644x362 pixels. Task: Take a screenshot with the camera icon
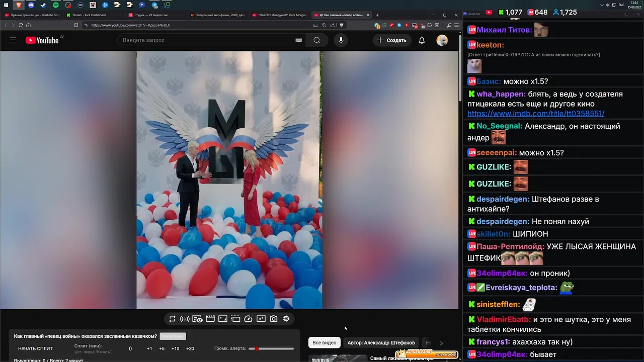[274, 319]
